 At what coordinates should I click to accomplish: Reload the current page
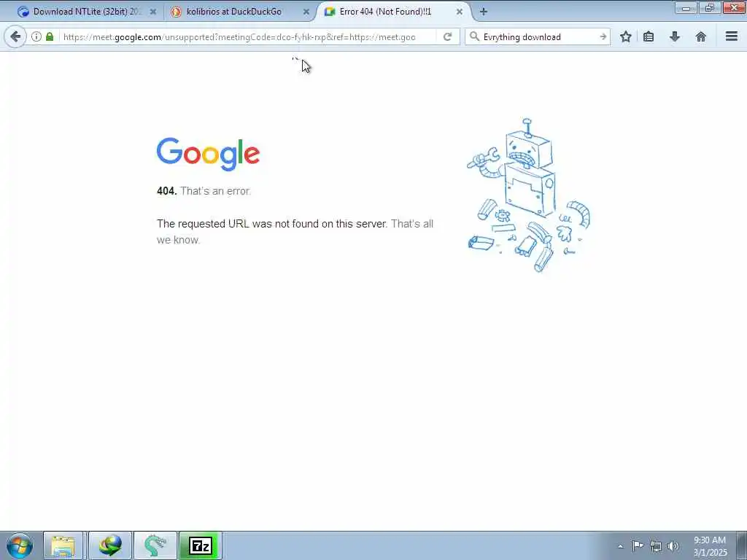coord(447,36)
